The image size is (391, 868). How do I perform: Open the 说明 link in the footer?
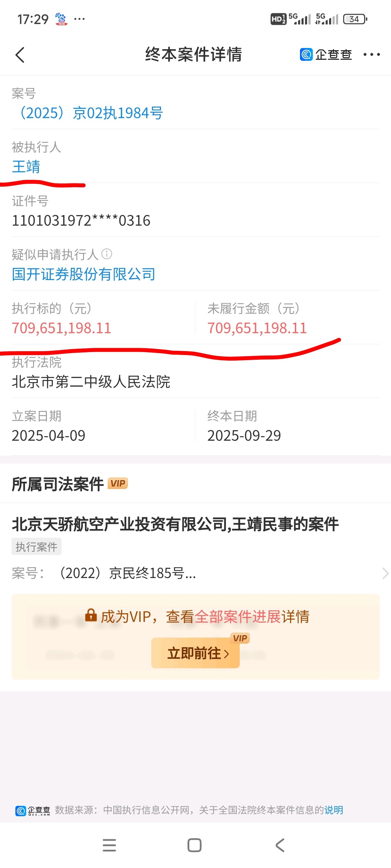[334, 810]
